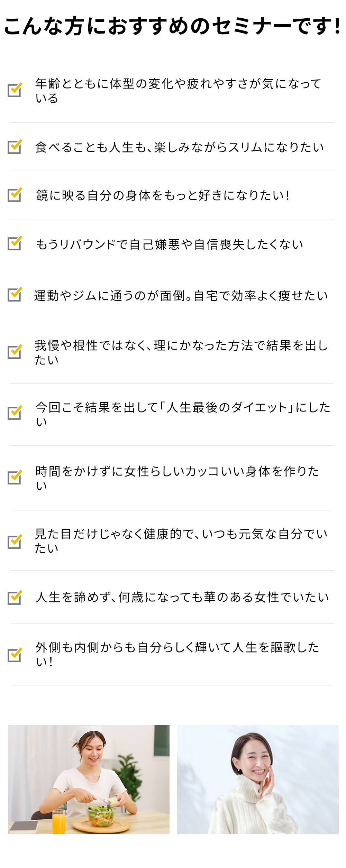Open the photo of smiling woman in white sweater
Viewport: 346px width, 868px height.
[258, 779]
